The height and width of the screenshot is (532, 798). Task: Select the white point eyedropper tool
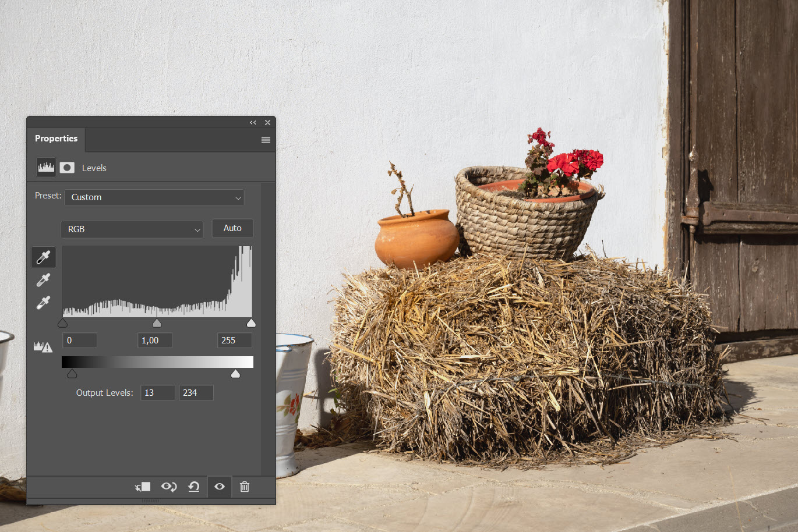[43, 303]
